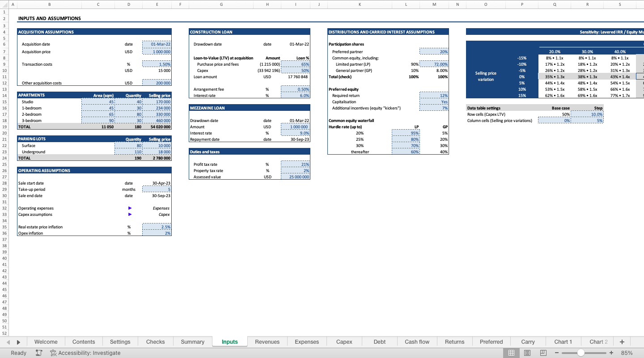The image size is (644, 358).
Task: Select the underground parking quantity 110 cell
Action: [x=129, y=152]
